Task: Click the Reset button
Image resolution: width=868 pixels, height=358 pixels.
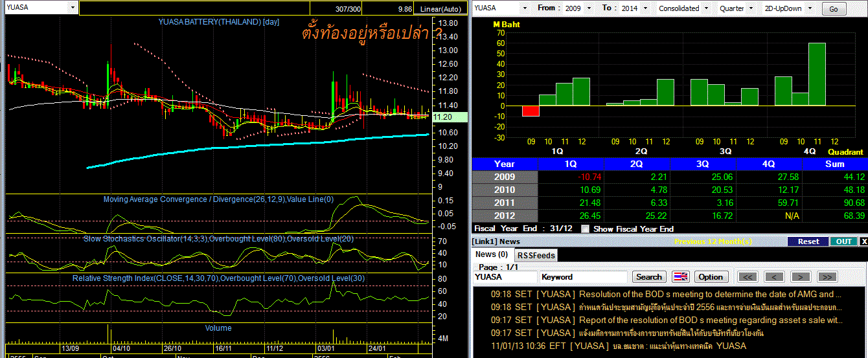Action: 808,241
